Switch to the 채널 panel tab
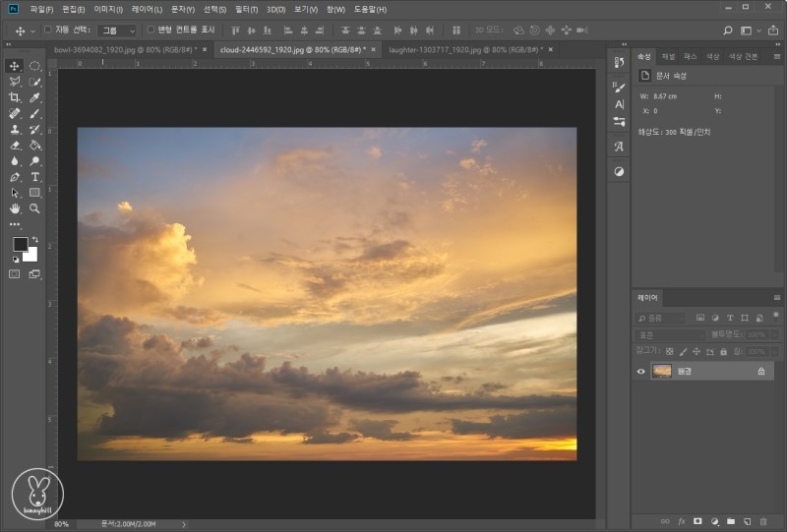 (x=668, y=56)
